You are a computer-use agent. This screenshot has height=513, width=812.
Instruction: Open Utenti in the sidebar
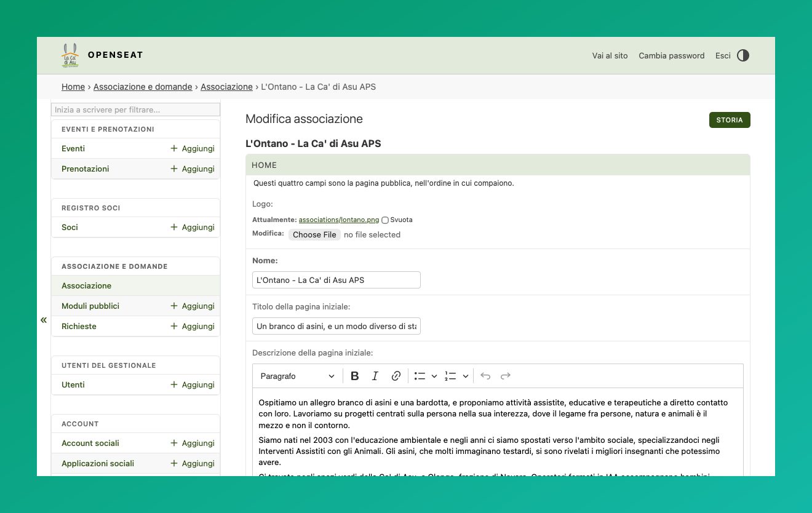tap(73, 384)
